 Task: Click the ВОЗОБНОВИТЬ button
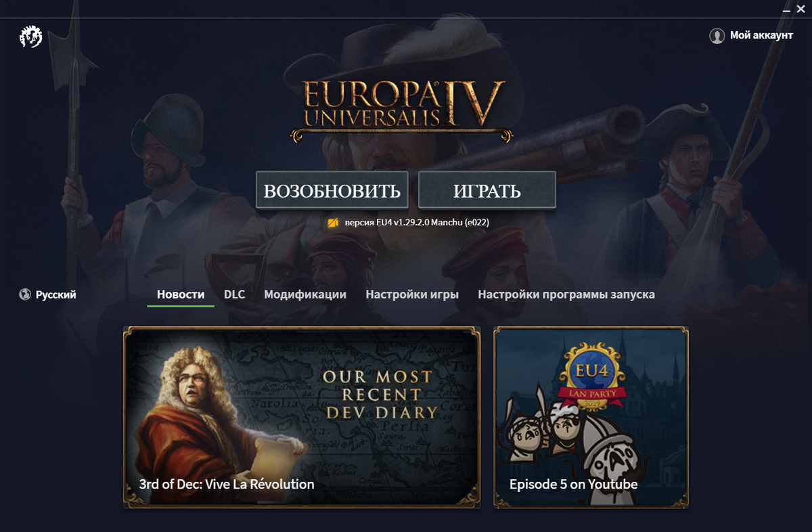coord(332,190)
